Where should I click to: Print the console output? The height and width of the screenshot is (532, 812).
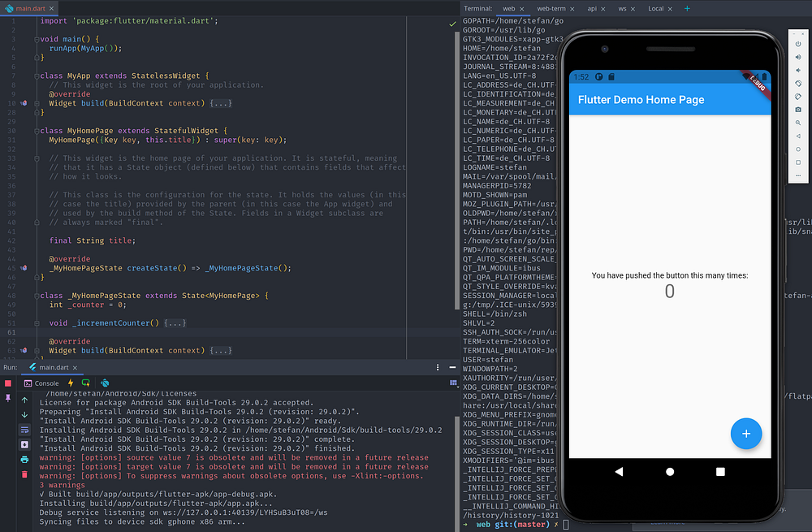click(24, 460)
